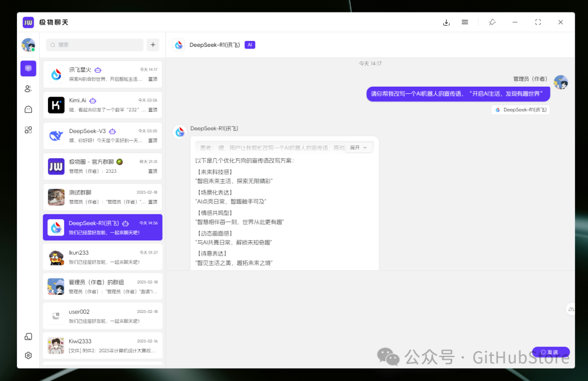Open the 讯飞星火 conversation
588x381 pixels.
[x=102, y=74]
